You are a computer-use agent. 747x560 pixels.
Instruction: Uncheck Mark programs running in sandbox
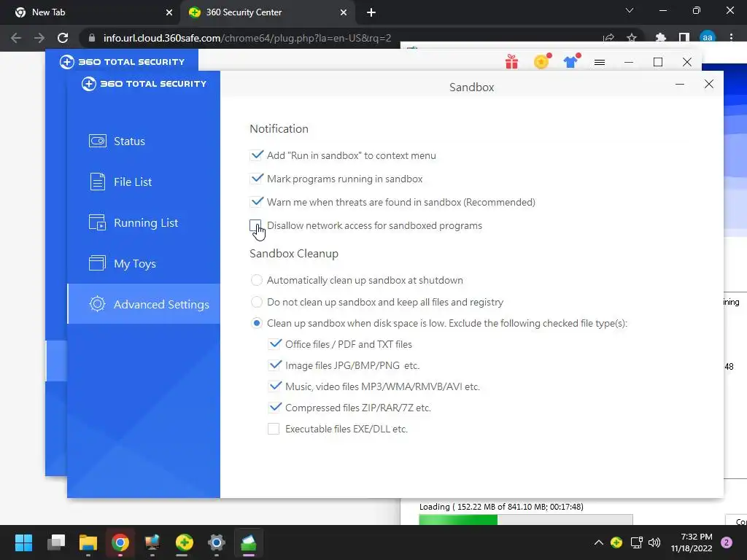256,179
